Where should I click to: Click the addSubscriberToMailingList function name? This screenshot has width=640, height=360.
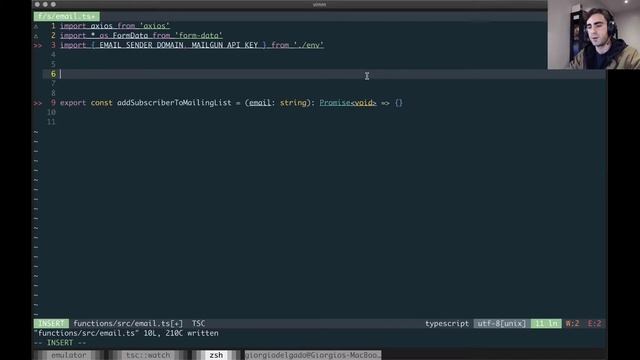tap(174, 103)
